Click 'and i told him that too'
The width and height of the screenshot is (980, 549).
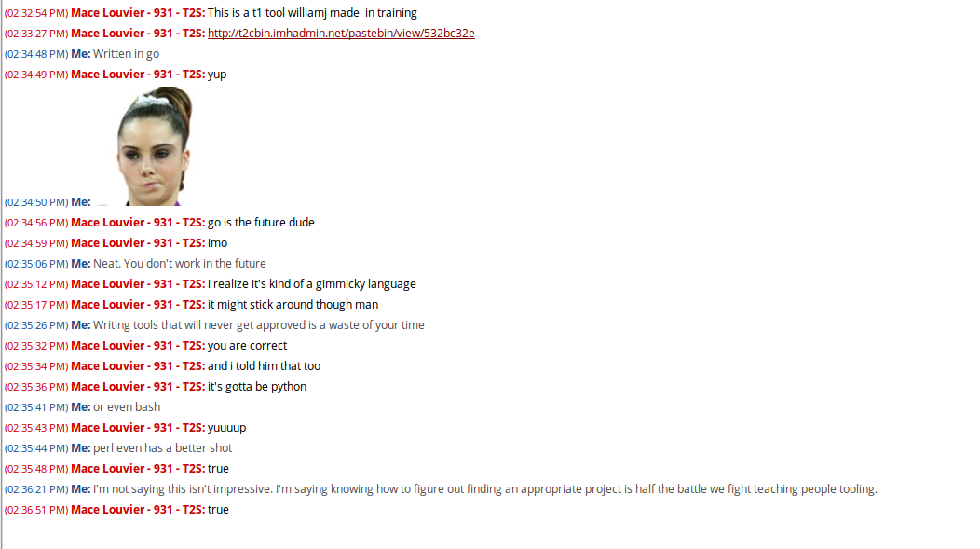click(x=264, y=366)
